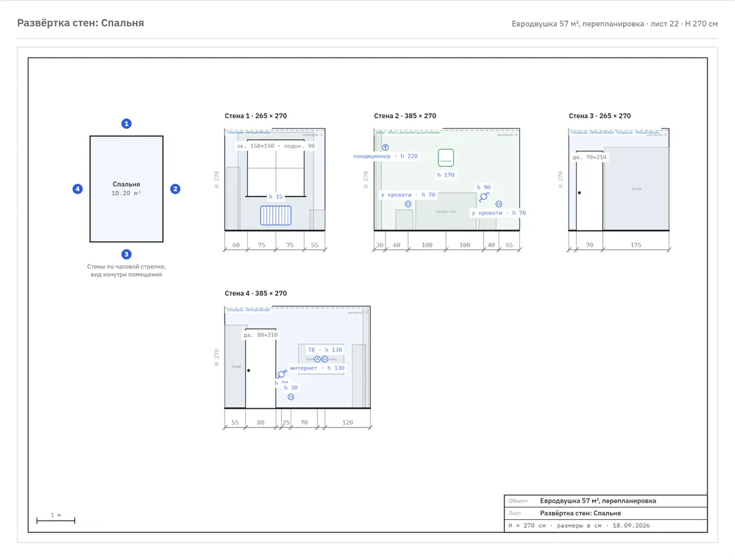Select the "Стена 4 · 385 × 270" heading
Screen dimensions: 735x560
(255, 293)
